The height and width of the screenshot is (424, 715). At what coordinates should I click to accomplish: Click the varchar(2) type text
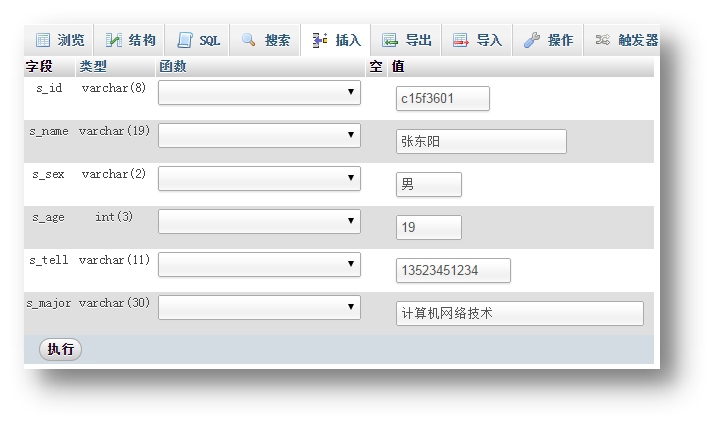[114, 174]
